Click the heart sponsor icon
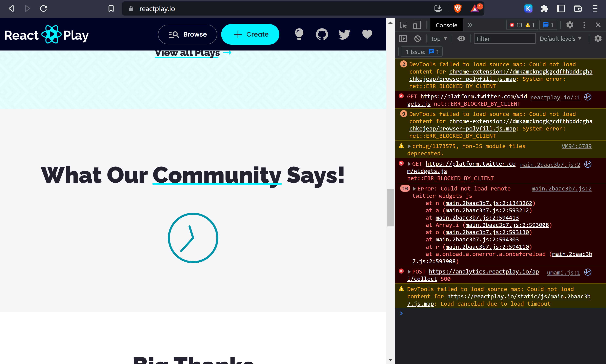This screenshot has width=606, height=364. [x=367, y=34]
